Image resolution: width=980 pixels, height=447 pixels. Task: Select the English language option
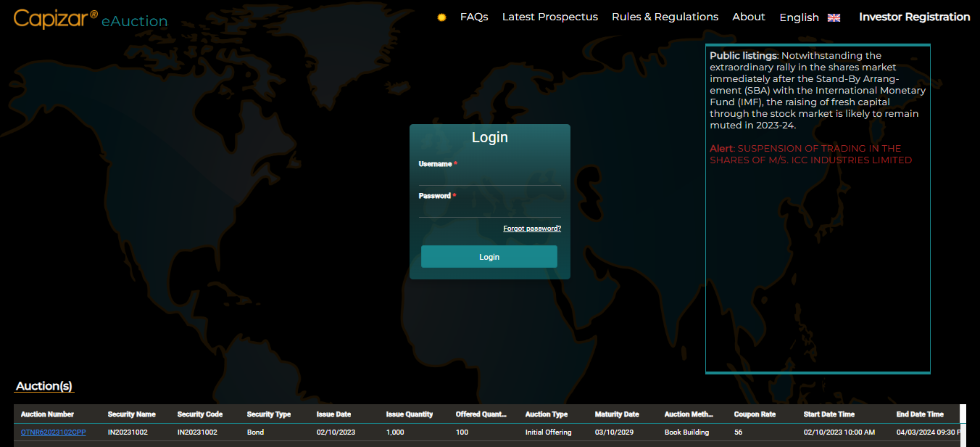(x=799, y=17)
